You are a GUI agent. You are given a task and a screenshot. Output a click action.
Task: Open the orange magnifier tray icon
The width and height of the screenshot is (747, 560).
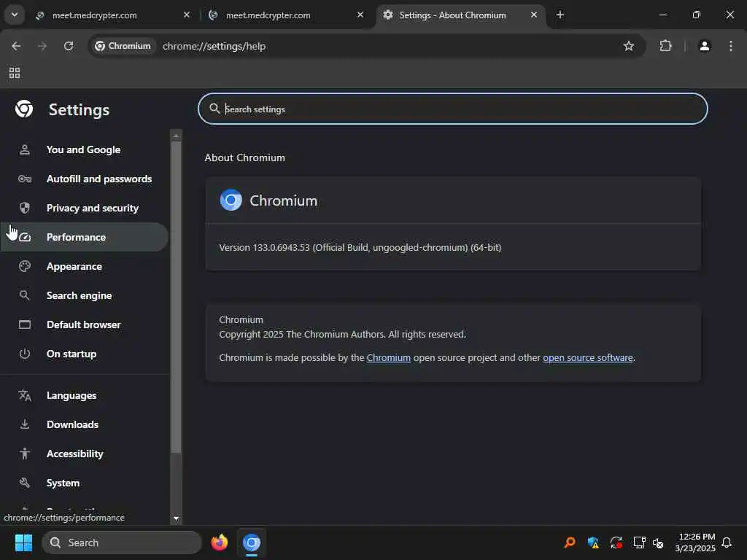click(x=570, y=542)
